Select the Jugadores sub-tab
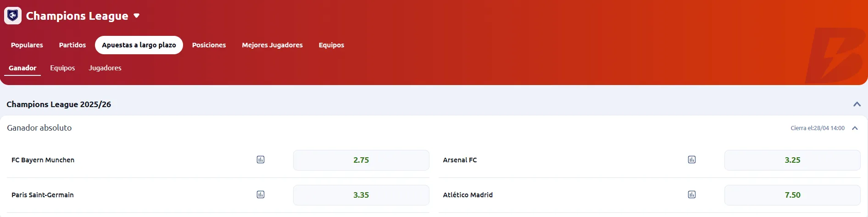Image resolution: width=868 pixels, height=217 pixels. point(105,68)
